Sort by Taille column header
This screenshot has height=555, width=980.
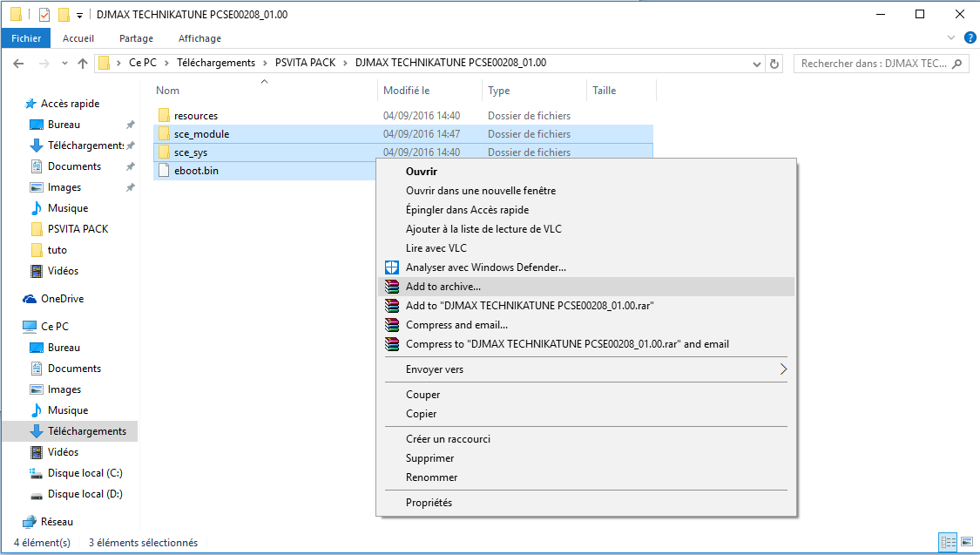click(x=621, y=91)
